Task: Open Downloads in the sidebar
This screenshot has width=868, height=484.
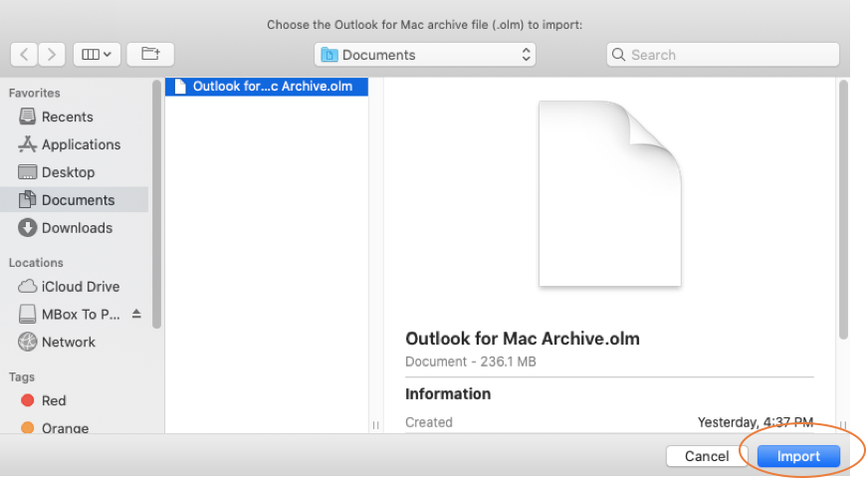Action: 75,228
